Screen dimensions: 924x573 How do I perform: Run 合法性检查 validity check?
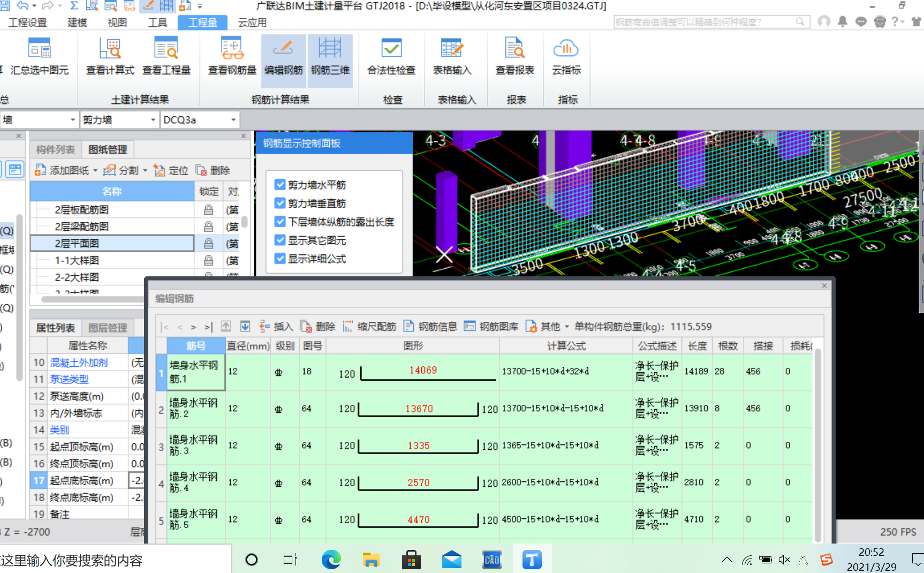391,57
